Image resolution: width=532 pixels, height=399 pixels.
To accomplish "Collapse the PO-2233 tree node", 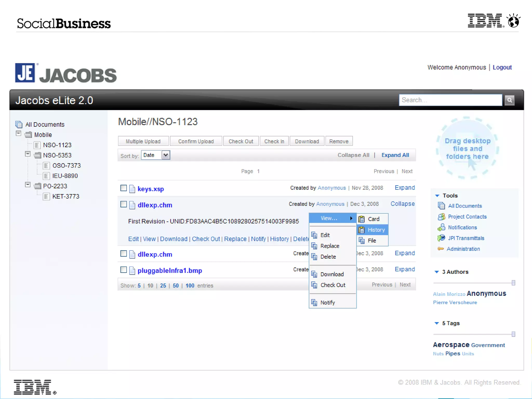I will pos(28,185).
